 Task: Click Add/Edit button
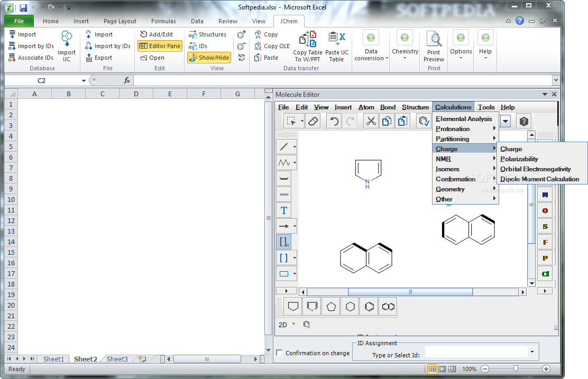157,34
